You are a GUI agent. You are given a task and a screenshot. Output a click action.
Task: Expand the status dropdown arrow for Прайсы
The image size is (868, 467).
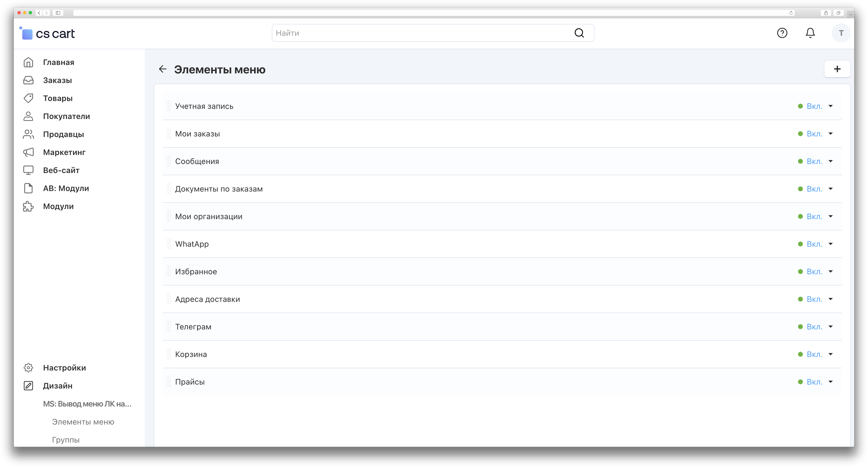click(x=831, y=382)
